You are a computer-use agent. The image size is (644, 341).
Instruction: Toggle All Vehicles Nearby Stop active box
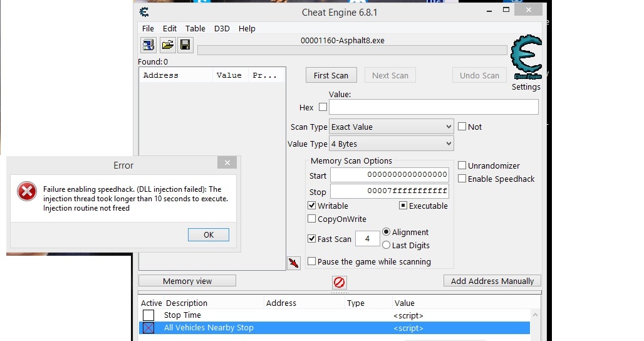tap(148, 327)
